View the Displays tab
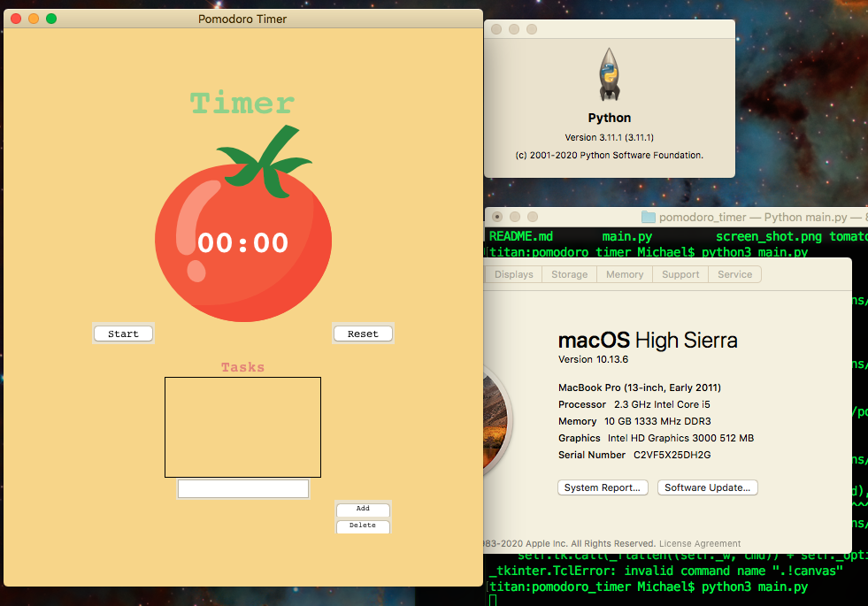Viewport: 868px width, 606px height. coord(513,274)
